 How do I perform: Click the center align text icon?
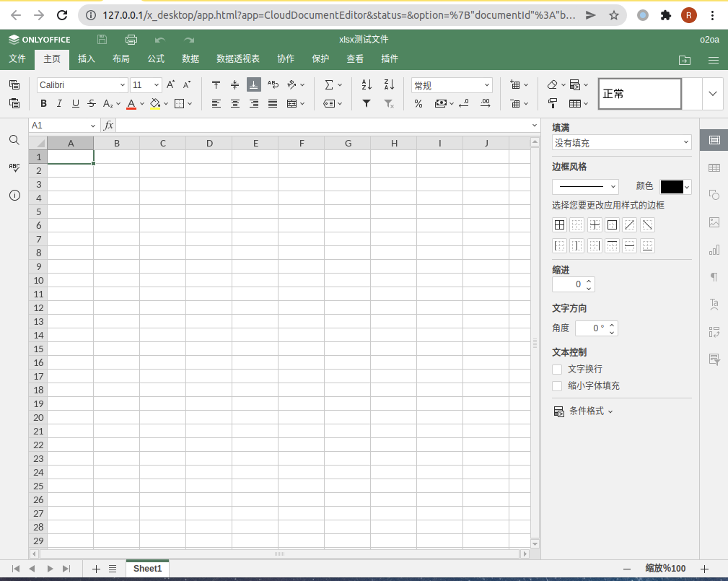pyautogui.click(x=235, y=104)
